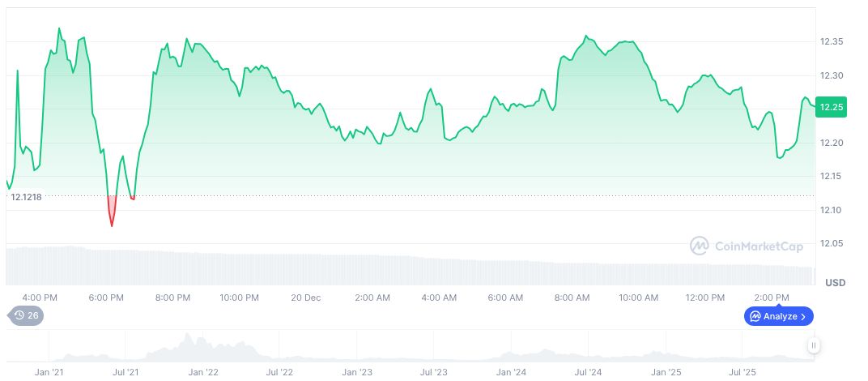Image resolution: width=868 pixels, height=381 pixels.
Task: Click the chart icon inside the Analyze button
Action: pos(755,316)
